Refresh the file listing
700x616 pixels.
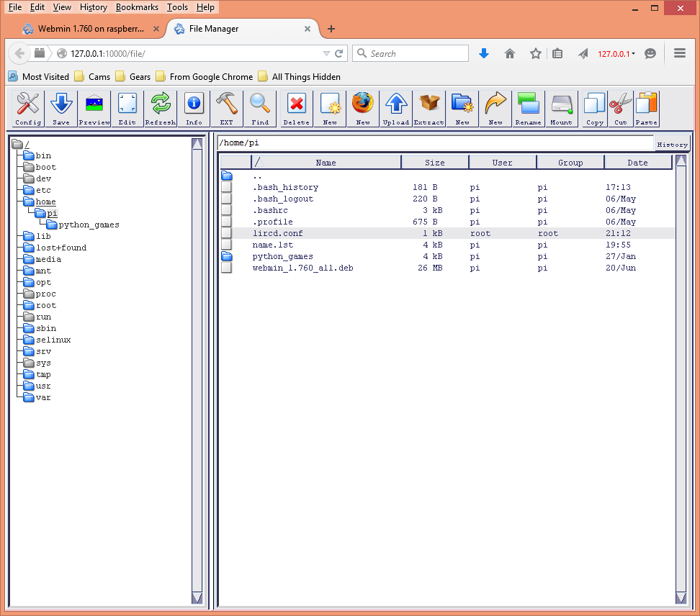click(161, 109)
